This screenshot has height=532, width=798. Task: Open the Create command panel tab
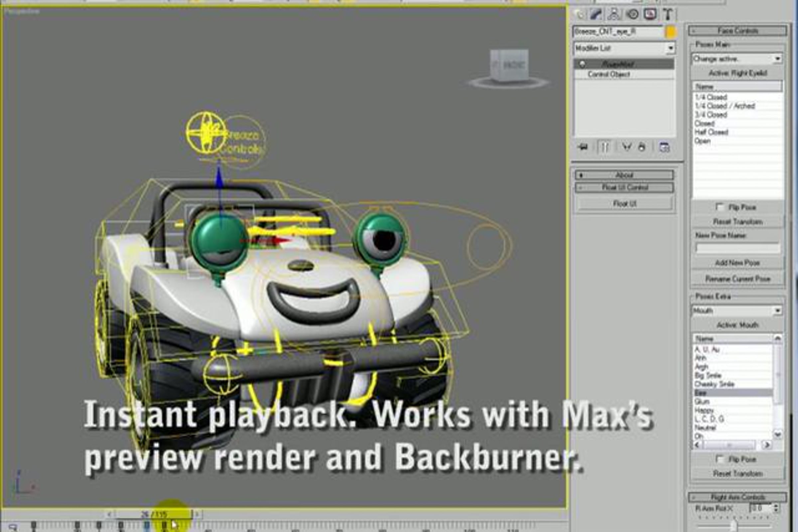(579, 14)
